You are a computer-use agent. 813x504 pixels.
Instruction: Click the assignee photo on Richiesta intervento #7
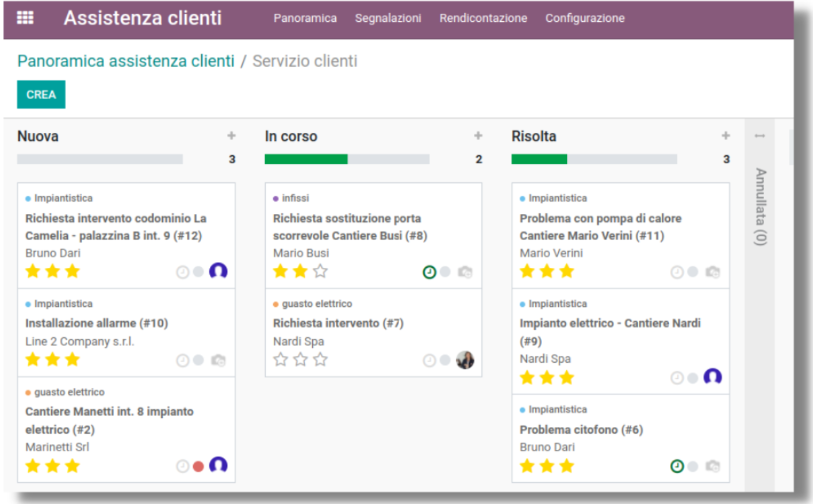pyautogui.click(x=465, y=360)
